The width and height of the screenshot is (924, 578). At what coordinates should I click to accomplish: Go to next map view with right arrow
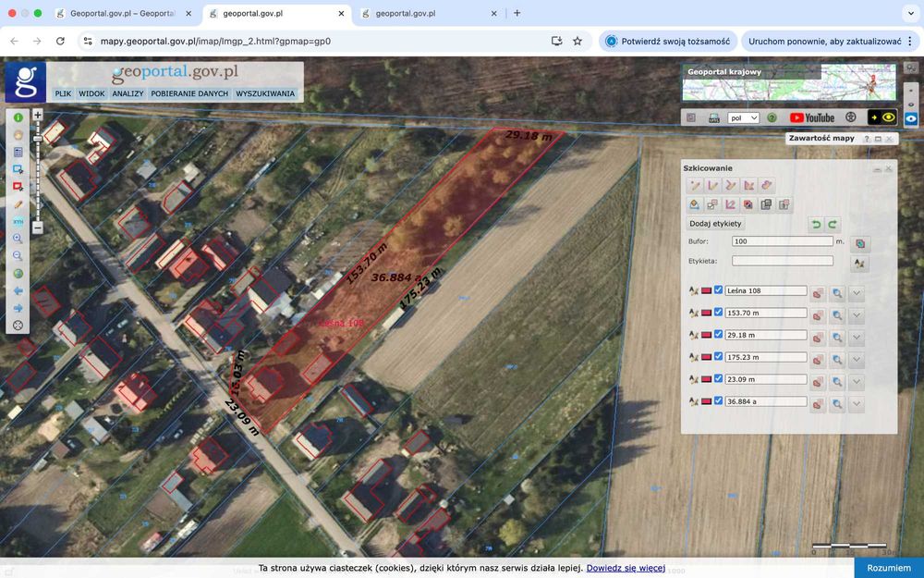click(x=18, y=308)
